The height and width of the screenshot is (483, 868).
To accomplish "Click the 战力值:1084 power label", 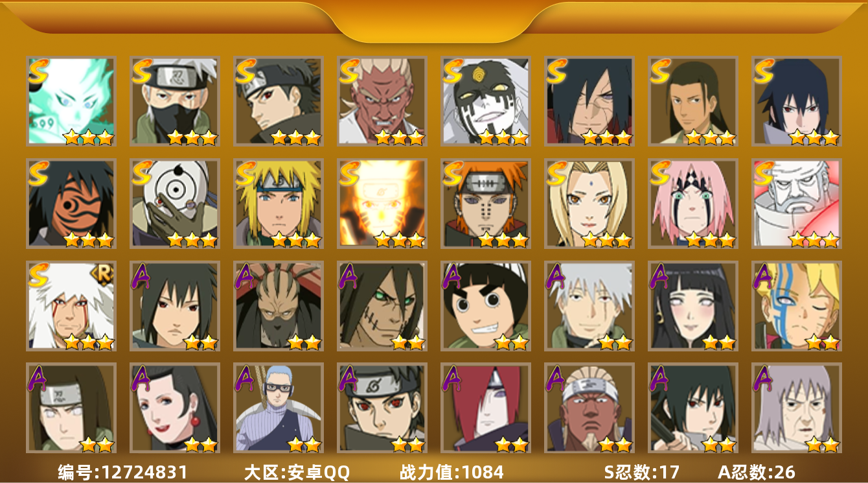I will point(451,472).
